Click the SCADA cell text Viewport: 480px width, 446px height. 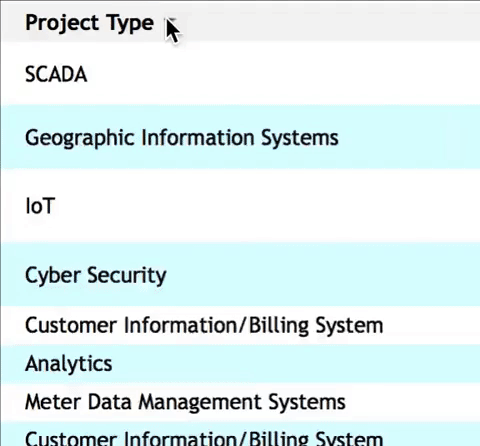56,74
